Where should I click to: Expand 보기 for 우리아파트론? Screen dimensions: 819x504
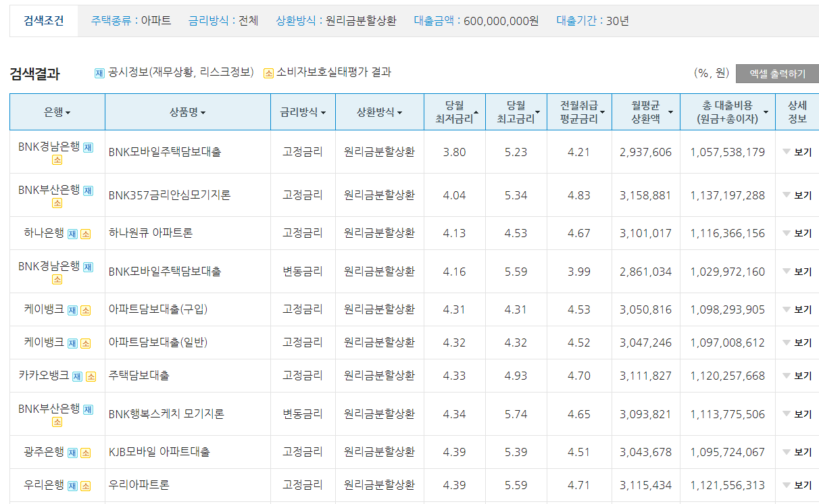[797, 485]
